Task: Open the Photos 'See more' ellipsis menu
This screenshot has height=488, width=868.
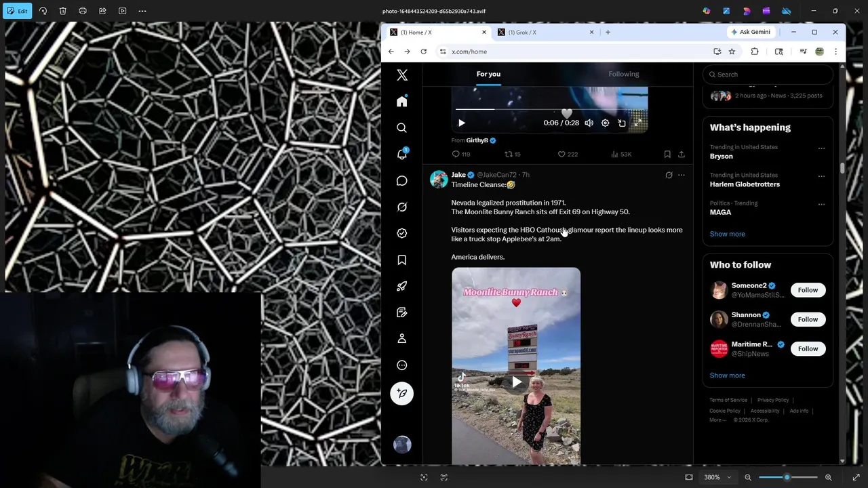Action: [142, 11]
